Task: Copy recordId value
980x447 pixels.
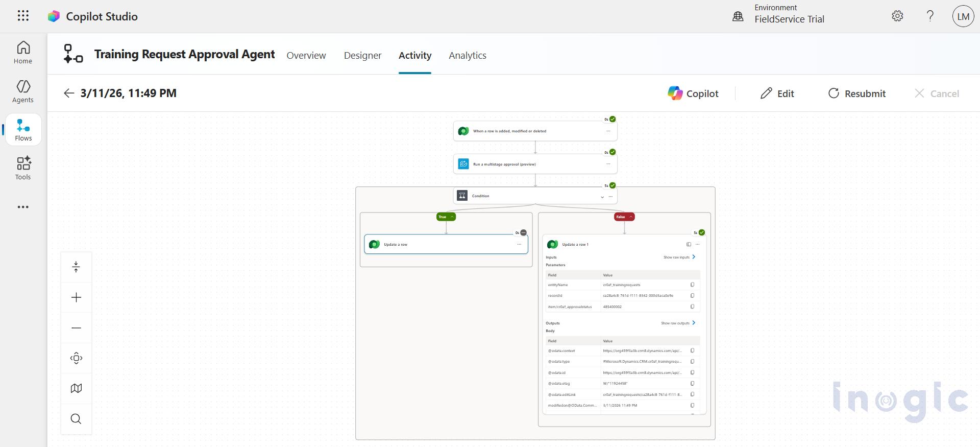Action: tap(693, 295)
